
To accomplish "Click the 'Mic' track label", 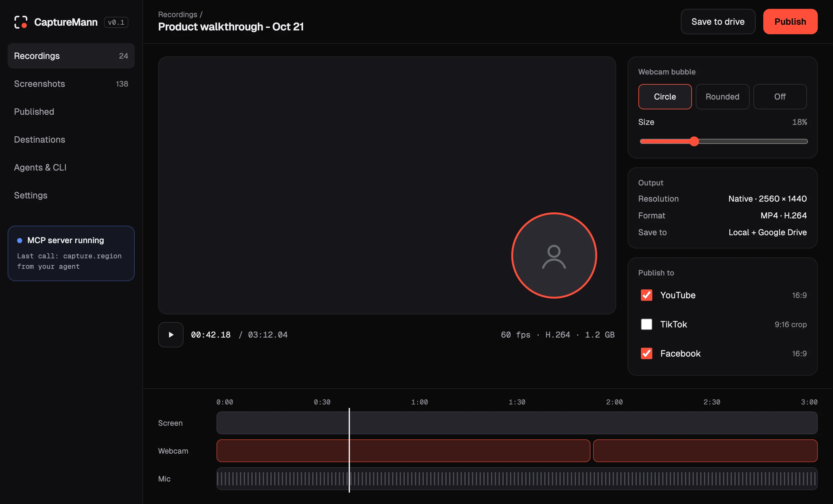I will click(164, 479).
